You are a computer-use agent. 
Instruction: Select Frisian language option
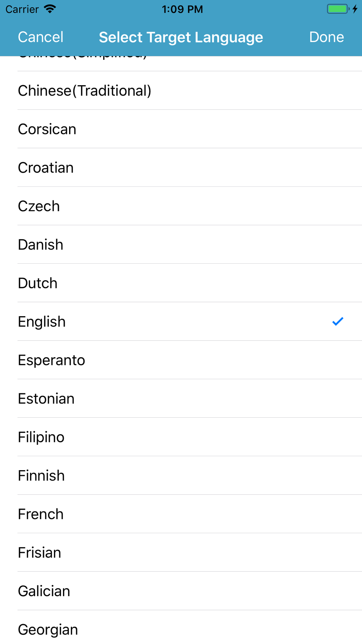[181, 552]
